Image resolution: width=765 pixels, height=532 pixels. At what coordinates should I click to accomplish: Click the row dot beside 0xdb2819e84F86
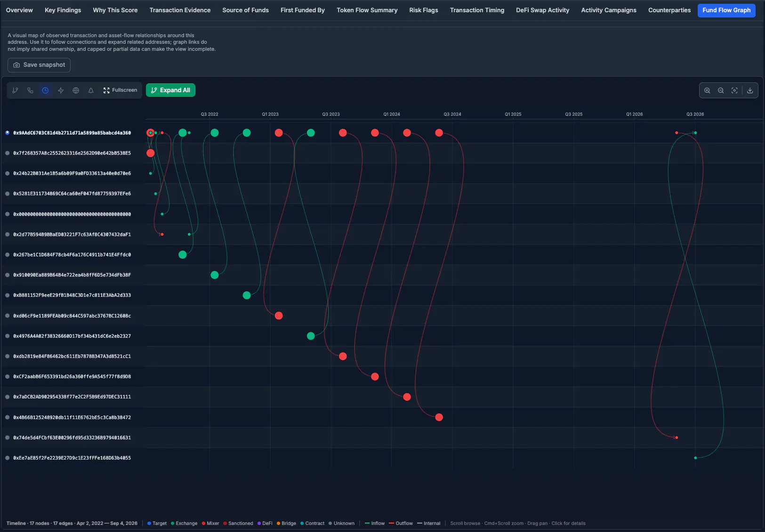point(8,357)
